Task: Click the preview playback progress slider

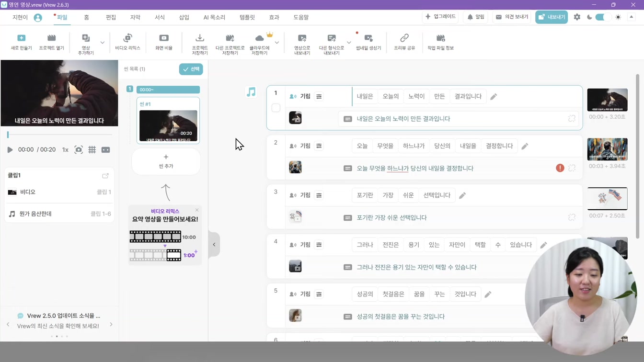Action: 59,135
